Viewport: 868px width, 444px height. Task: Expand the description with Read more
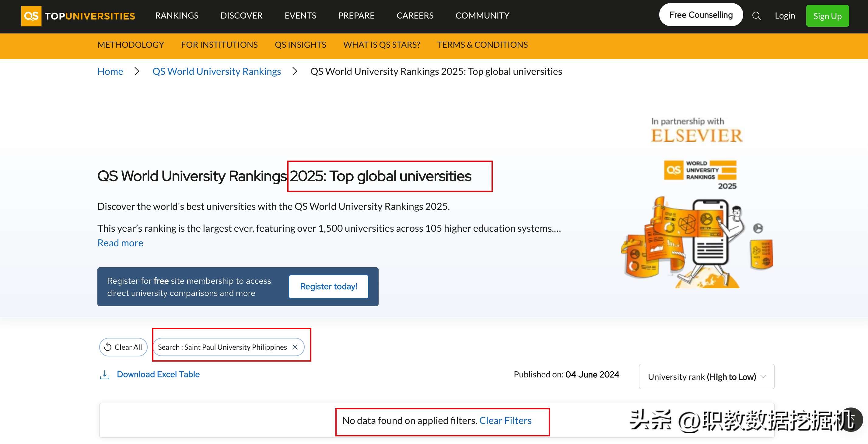[x=120, y=243]
